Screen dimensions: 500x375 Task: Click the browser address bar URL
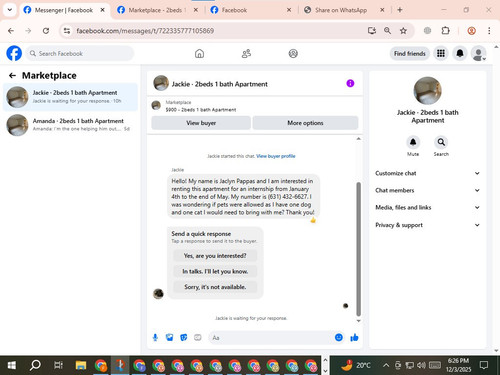(145, 31)
